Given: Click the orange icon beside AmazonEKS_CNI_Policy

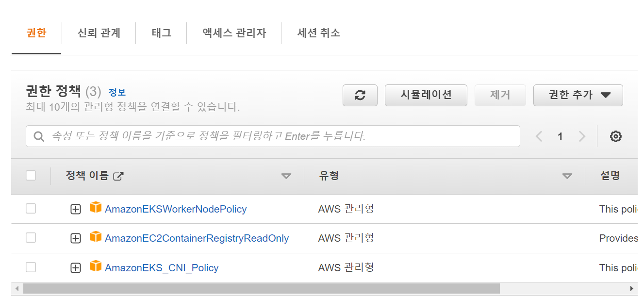Looking at the screenshot, I should point(96,266).
